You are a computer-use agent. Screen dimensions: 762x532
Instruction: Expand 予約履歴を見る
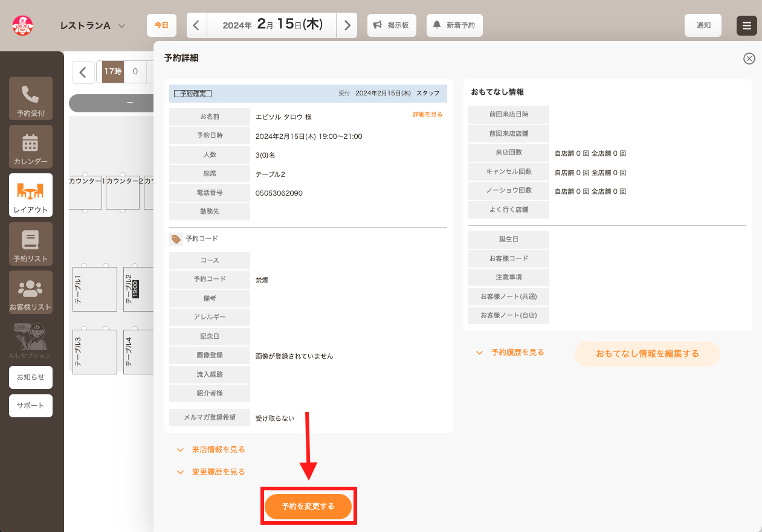click(x=509, y=353)
